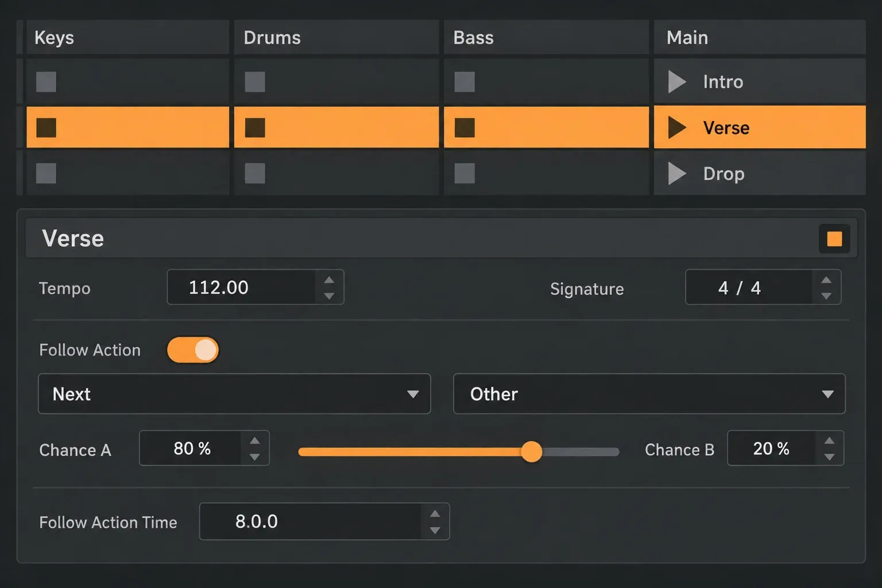Increase the Tempo value with up arrow

tap(329, 280)
